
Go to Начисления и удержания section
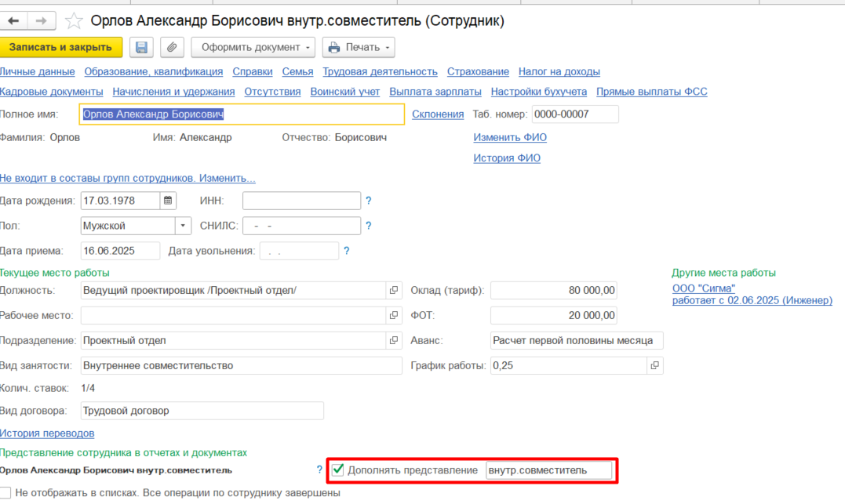(173, 92)
